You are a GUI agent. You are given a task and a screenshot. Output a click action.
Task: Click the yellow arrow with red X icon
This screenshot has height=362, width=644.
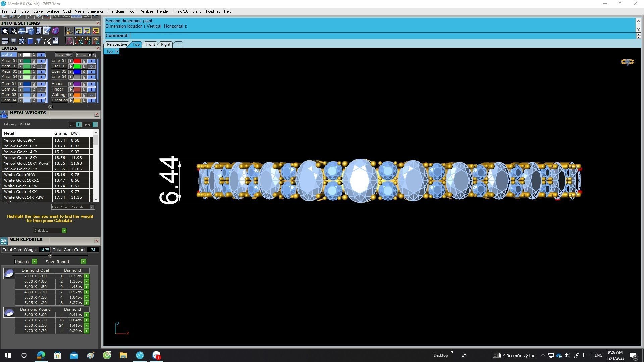click(x=96, y=31)
